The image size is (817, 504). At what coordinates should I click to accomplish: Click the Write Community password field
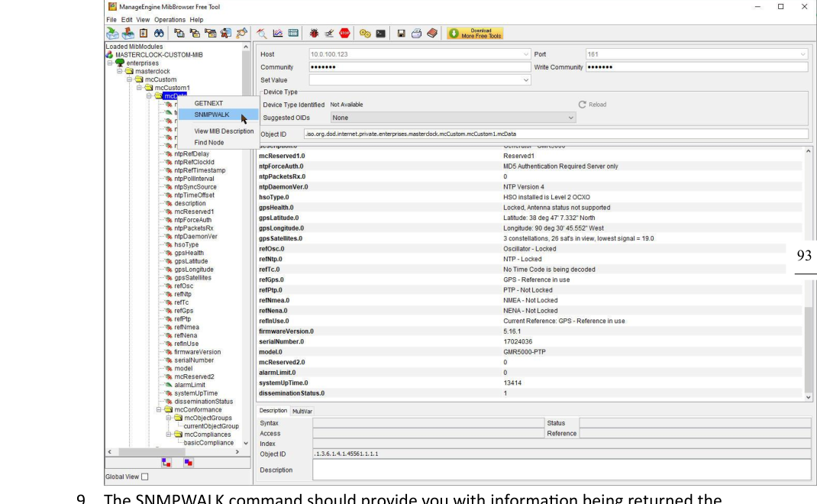[696, 67]
